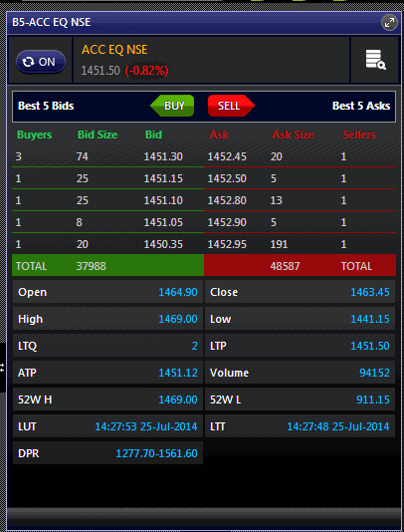Click the Ask Size column header
Image resolution: width=404 pixels, height=532 pixels.
click(x=293, y=134)
